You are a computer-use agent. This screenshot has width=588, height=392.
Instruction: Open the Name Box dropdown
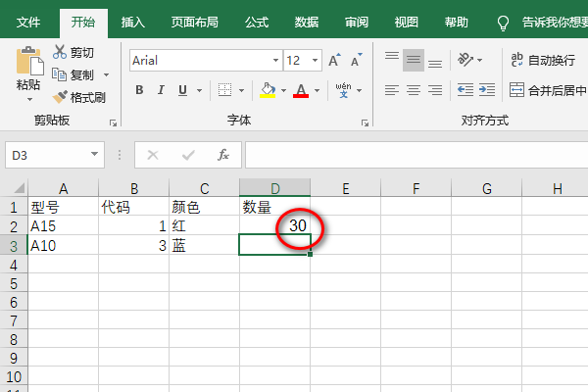coord(94,154)
